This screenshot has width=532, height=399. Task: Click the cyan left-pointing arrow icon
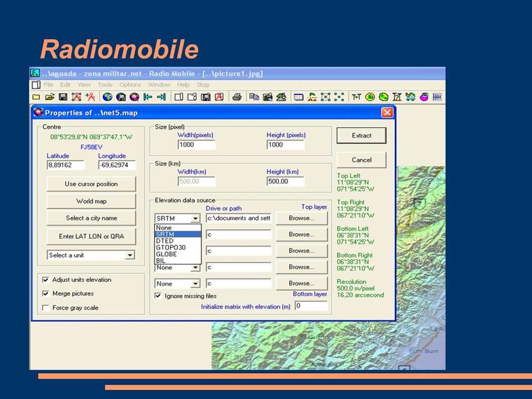click(x=148, y=97)
